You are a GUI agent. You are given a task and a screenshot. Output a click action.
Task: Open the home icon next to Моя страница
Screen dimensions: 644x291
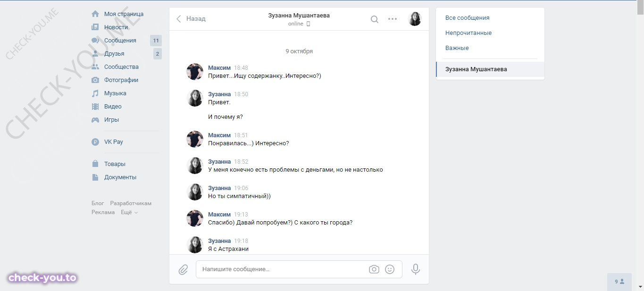[x=95, y=14]
